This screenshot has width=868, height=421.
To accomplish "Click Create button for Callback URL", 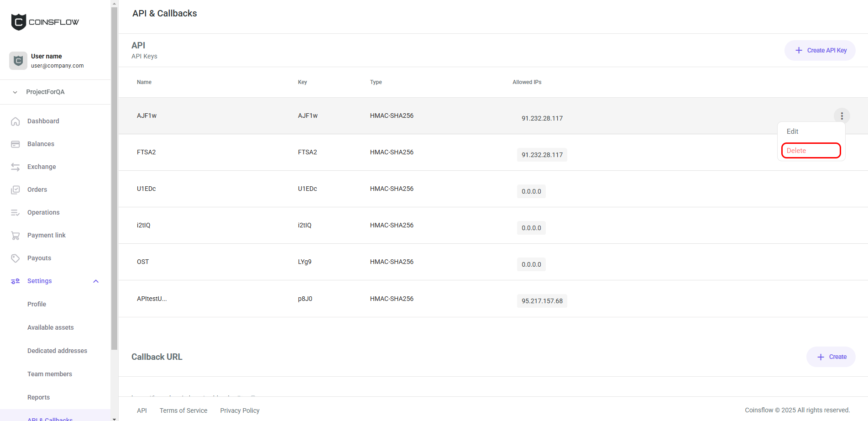I will point(831,357).
